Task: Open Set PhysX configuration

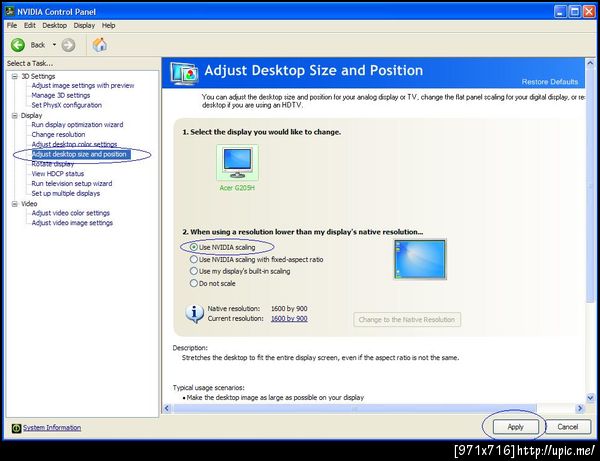Action: (x=67, y=105)
